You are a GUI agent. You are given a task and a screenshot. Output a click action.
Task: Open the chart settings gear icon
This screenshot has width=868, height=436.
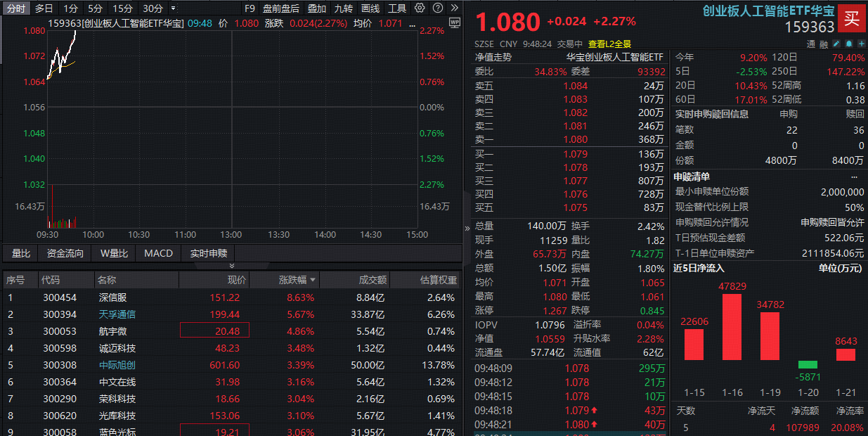[x=420, y=8]
